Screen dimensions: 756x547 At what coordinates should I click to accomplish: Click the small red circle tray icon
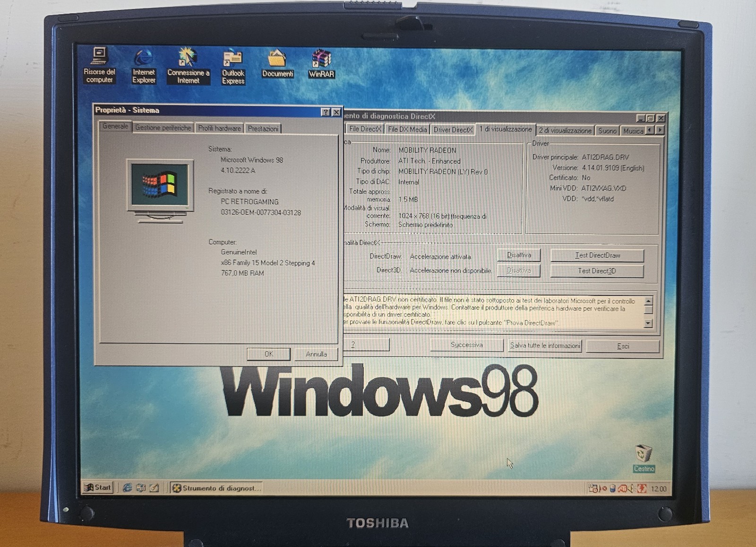click(603, 489)
